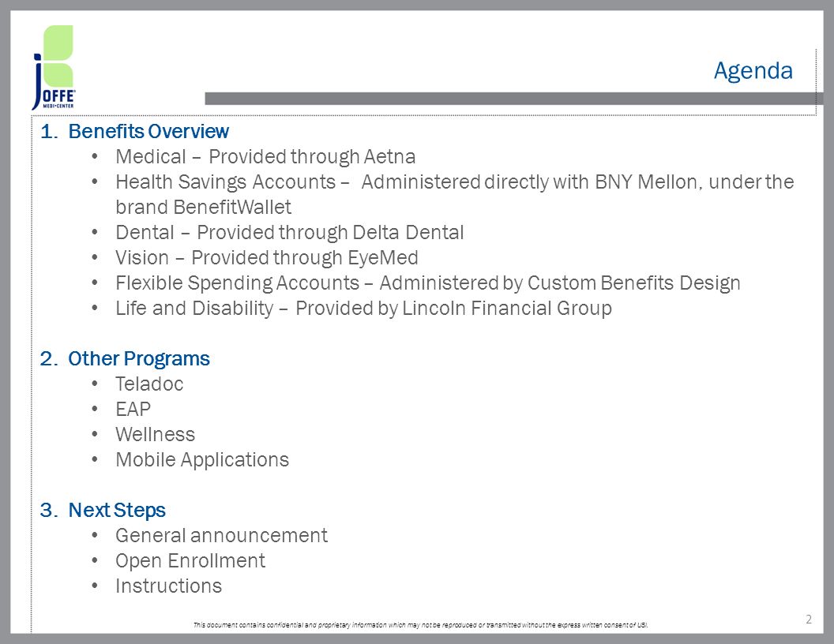This screenshot has height=644, width=834.
Task: Click the Health Savings Accounts bullet text
Action: point(455,182)
